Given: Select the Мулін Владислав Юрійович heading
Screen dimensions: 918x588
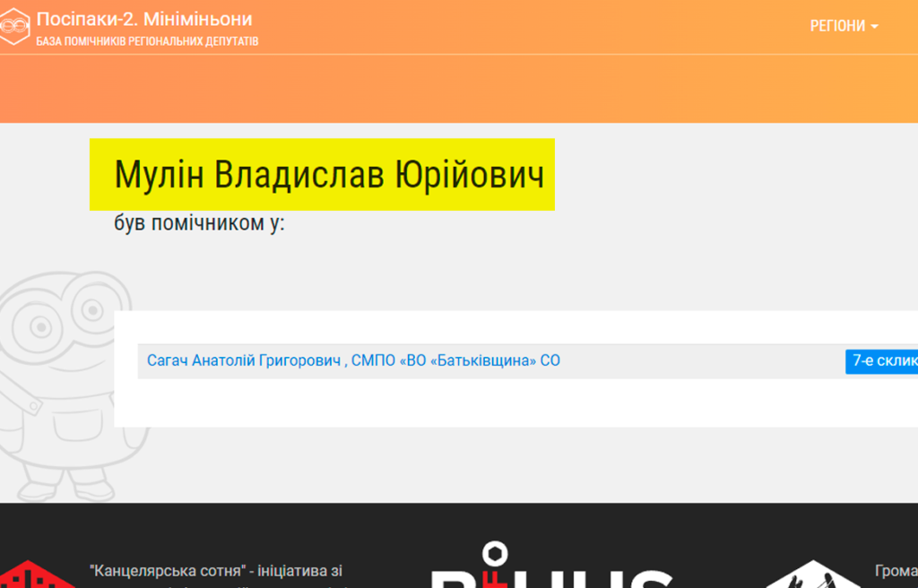Looking at the screenshot, I should [328, 175].
